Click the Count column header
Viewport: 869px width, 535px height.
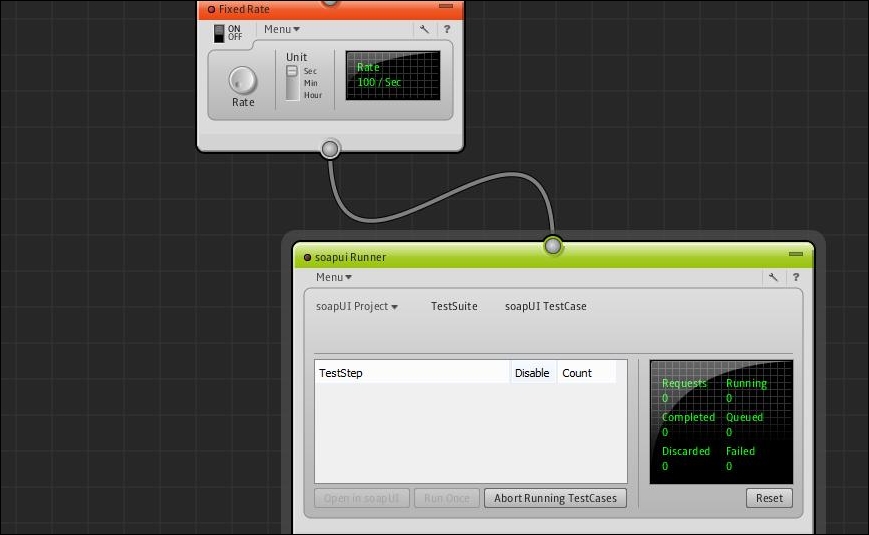[586, 373]
